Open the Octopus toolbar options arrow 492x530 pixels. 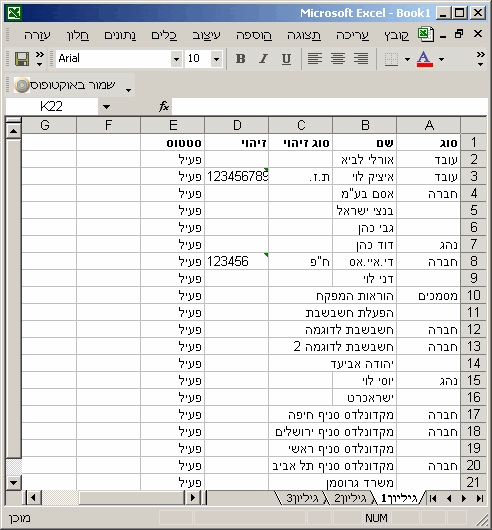point(128,90)
